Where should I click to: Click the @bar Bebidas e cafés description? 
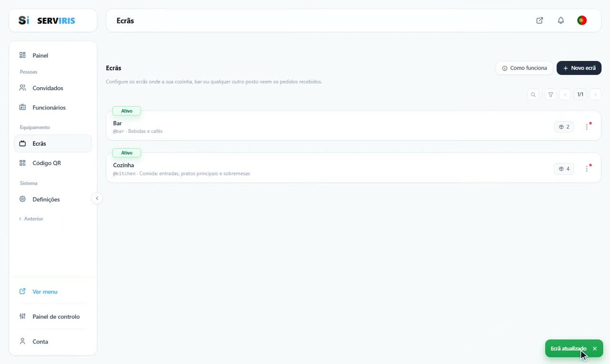138,131
